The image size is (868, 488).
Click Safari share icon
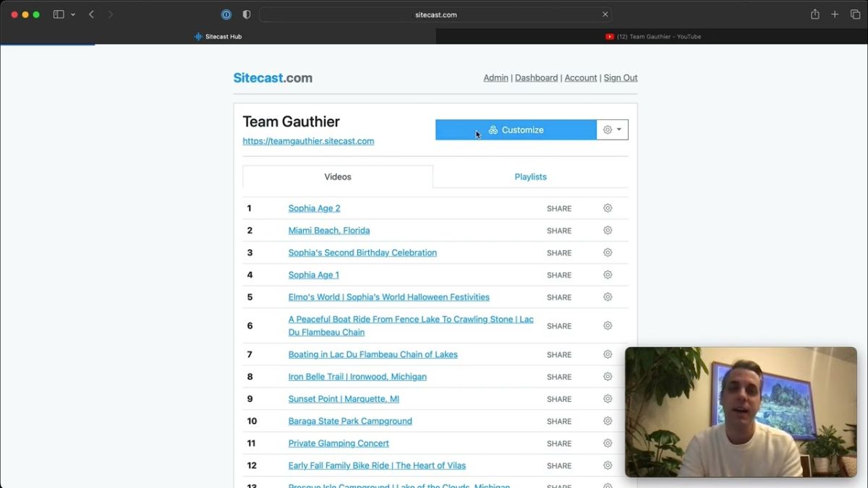tap(815, 14)
